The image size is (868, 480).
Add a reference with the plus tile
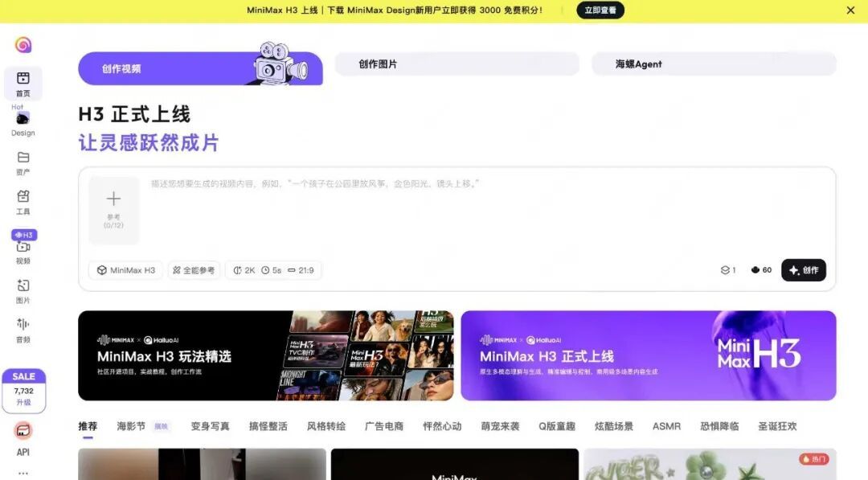tap(113, 210)
